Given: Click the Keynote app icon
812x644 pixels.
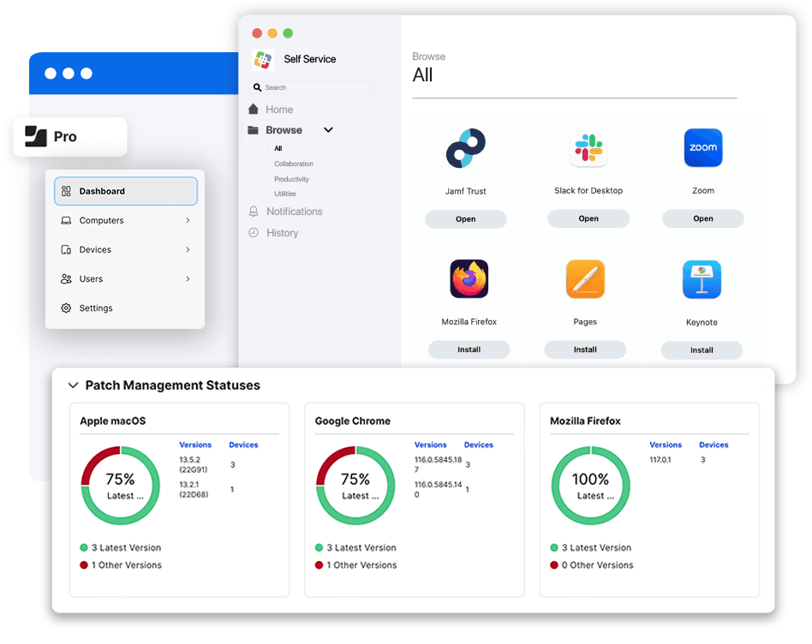Looking at the screenshot, I should (702, 278).
